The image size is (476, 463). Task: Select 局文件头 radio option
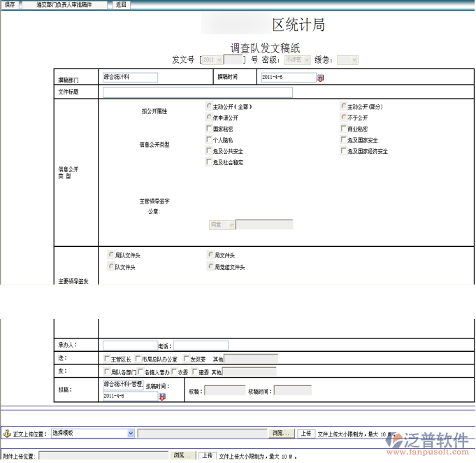tap(210, 255)
